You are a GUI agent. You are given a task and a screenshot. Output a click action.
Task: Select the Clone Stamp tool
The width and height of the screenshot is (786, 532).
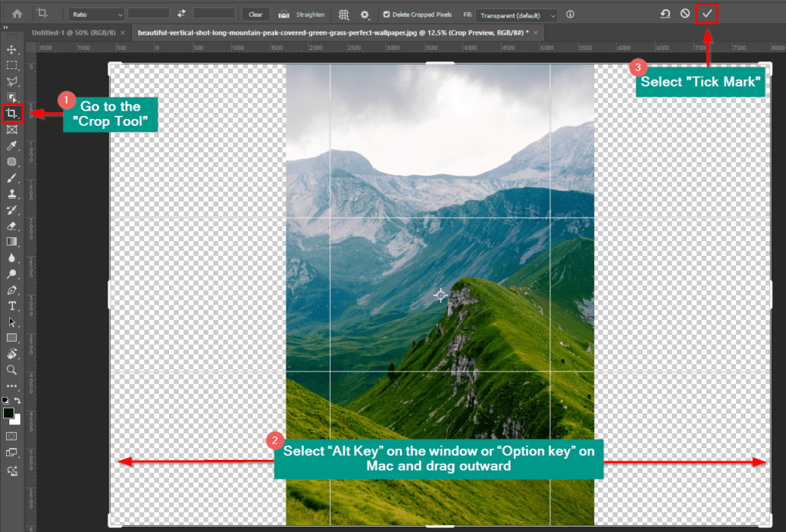coord(11,194)
